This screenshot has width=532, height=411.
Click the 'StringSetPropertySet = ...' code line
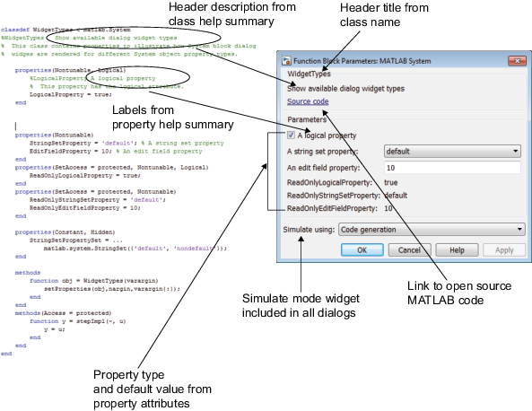[x=76, y=240]
